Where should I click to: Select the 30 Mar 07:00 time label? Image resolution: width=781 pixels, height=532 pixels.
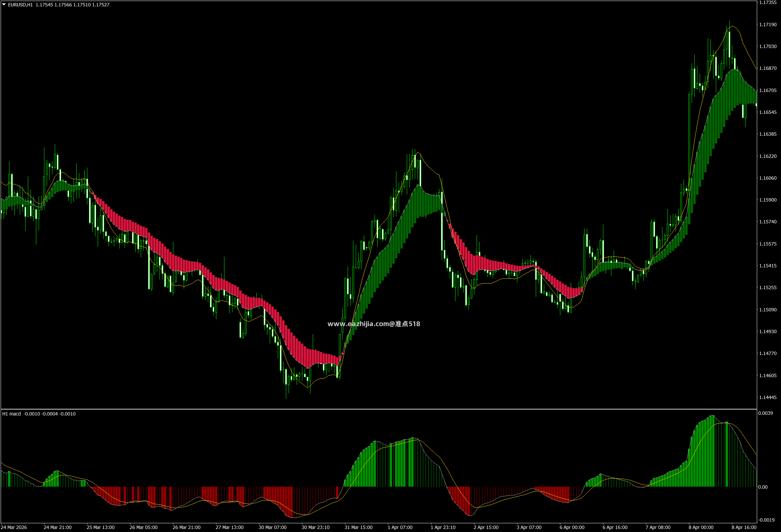click(x=272, y=528)
